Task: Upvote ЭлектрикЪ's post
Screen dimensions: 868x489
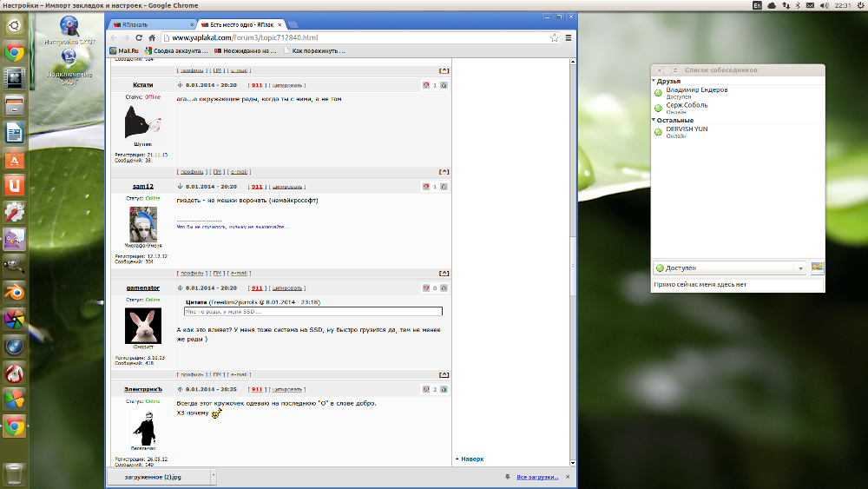Action: tap(444, 389)
